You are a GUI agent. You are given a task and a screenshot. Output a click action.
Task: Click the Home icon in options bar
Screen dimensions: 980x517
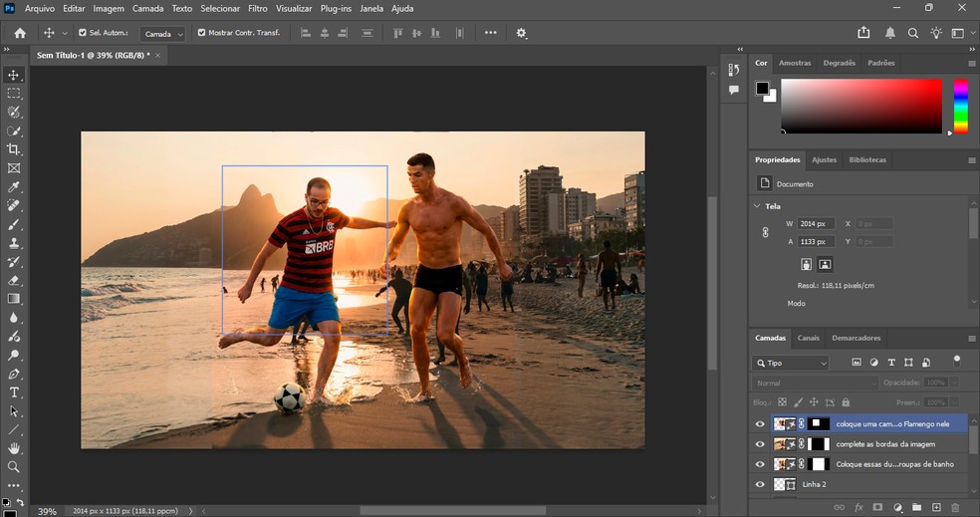19,33
